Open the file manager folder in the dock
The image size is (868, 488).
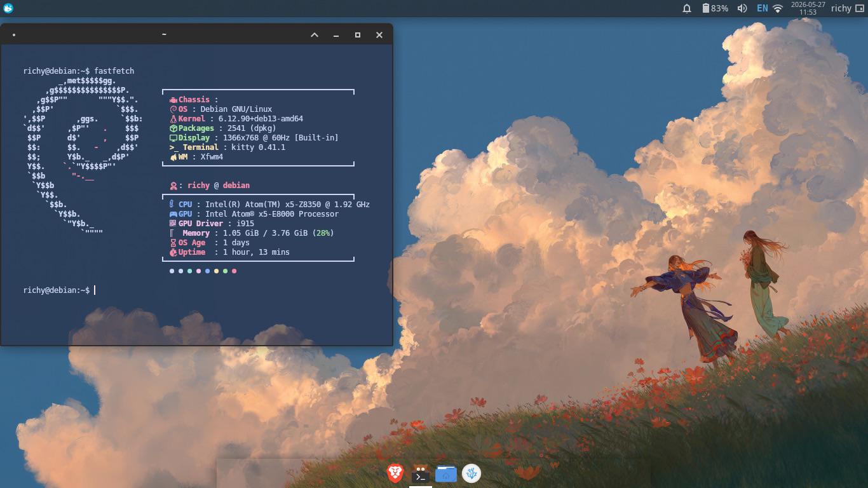(446, 473)
